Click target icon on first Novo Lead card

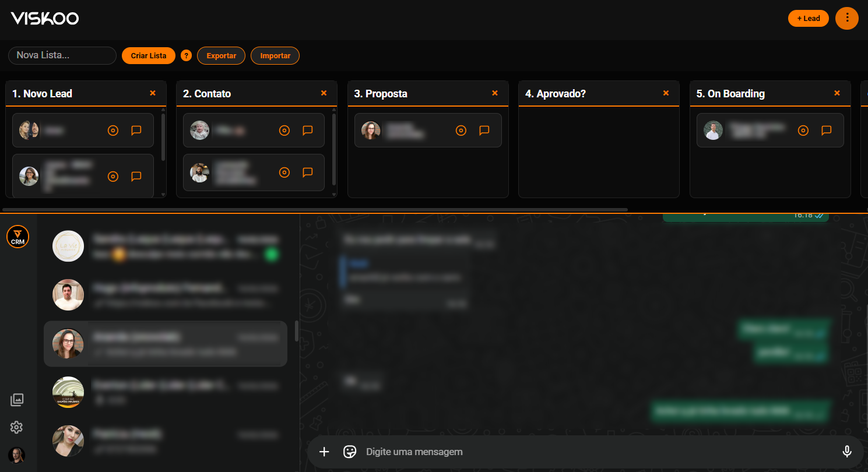[113, 131]
